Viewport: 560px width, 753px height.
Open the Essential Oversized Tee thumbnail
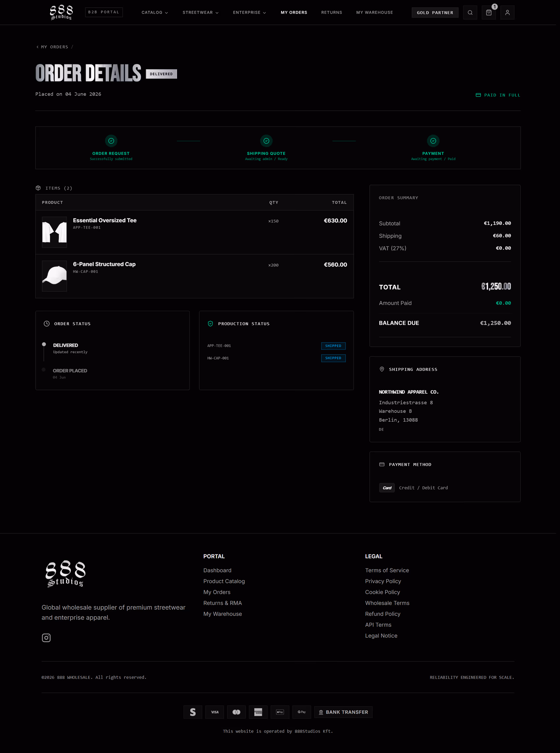[54, 232]
